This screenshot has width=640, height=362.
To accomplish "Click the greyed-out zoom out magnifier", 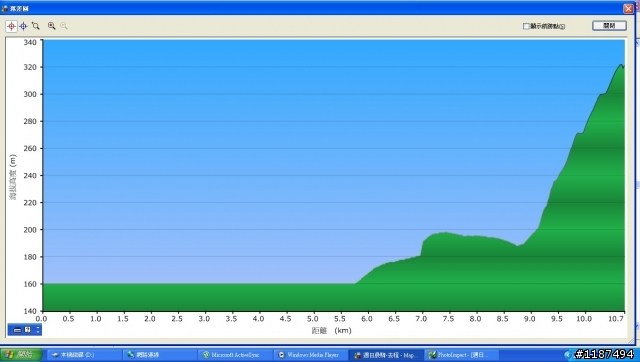I will click(64, 26).
